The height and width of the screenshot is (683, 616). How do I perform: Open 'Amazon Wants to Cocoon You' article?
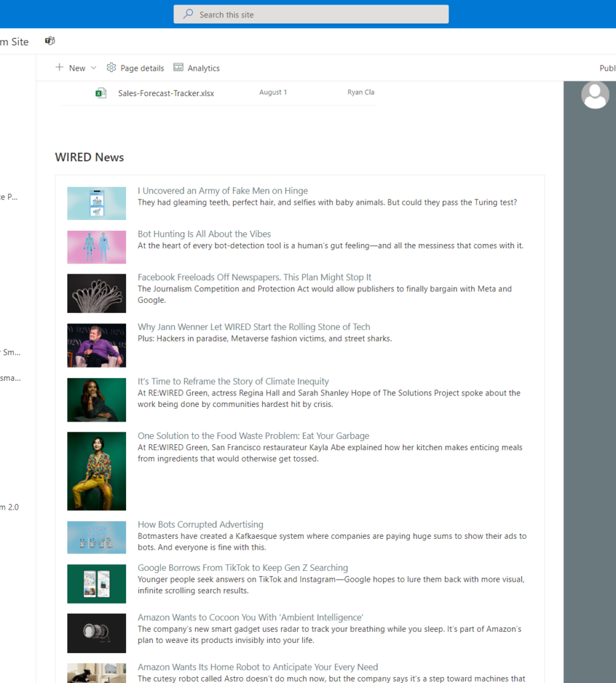point(251,617)
